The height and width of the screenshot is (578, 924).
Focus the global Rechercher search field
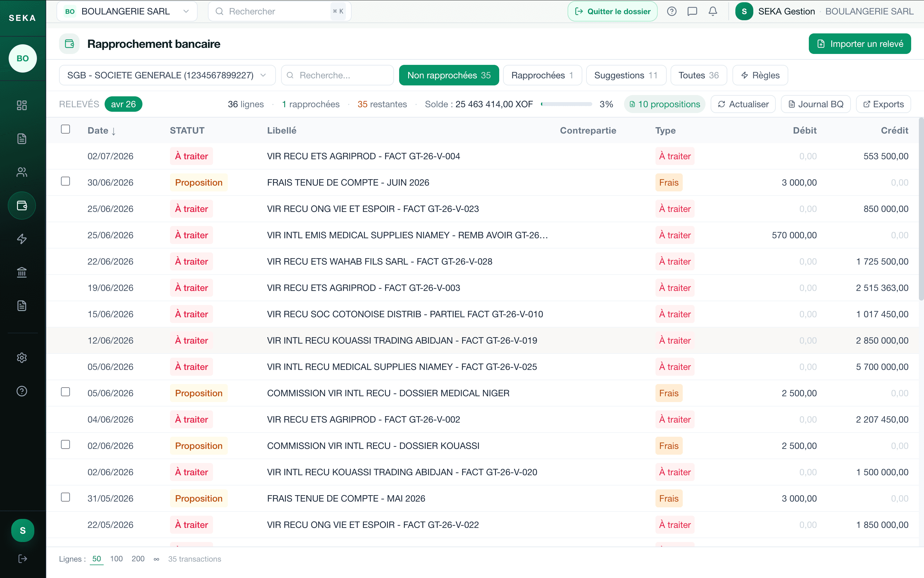coord(279,12)
